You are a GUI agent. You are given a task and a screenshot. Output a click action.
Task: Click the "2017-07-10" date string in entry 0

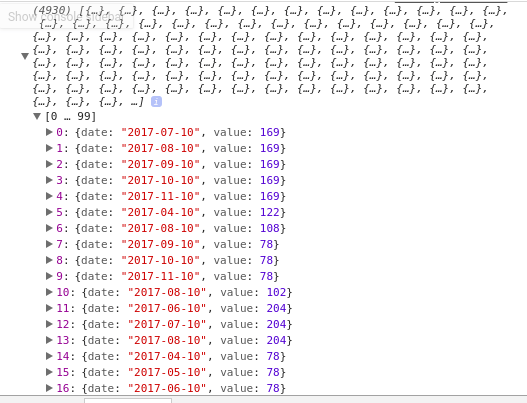[x=160, y=132]
